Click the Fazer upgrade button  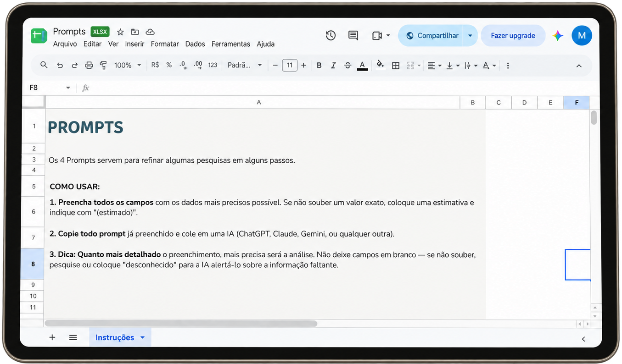click(513, 35)
